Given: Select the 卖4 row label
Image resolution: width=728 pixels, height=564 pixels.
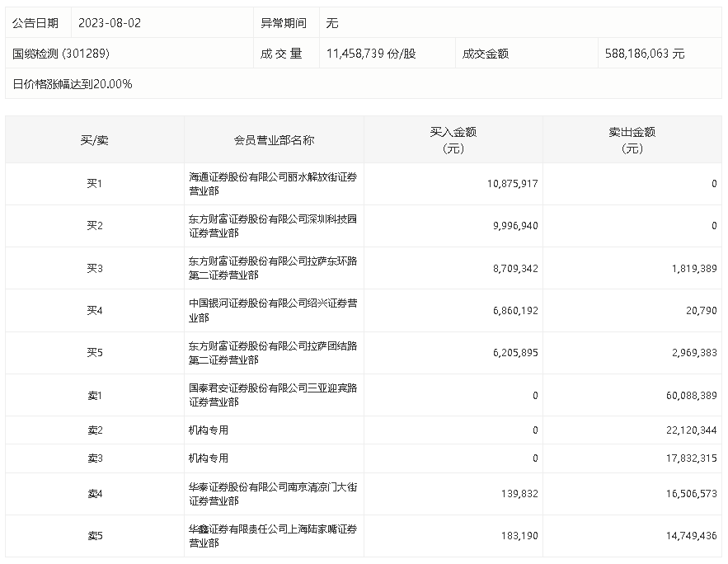Looking at the screenshot, I should (94, 493).
